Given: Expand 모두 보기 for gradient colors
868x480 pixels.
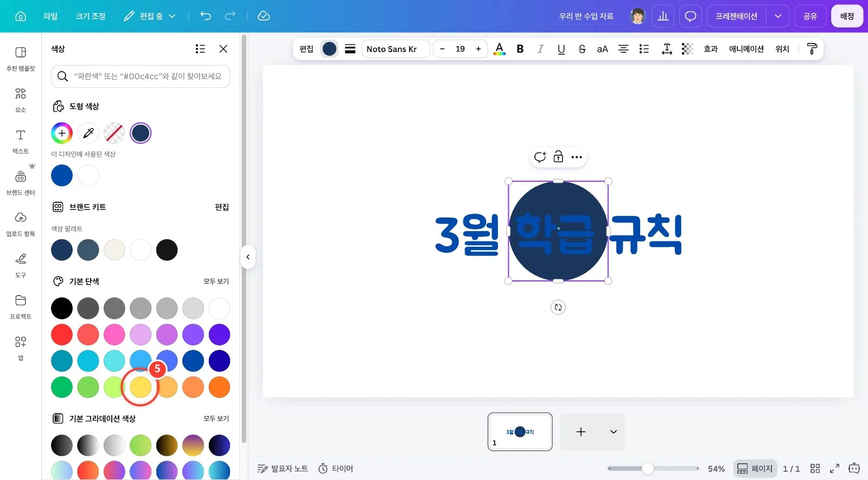Looking at the screenshot, I should coord(216,419).
